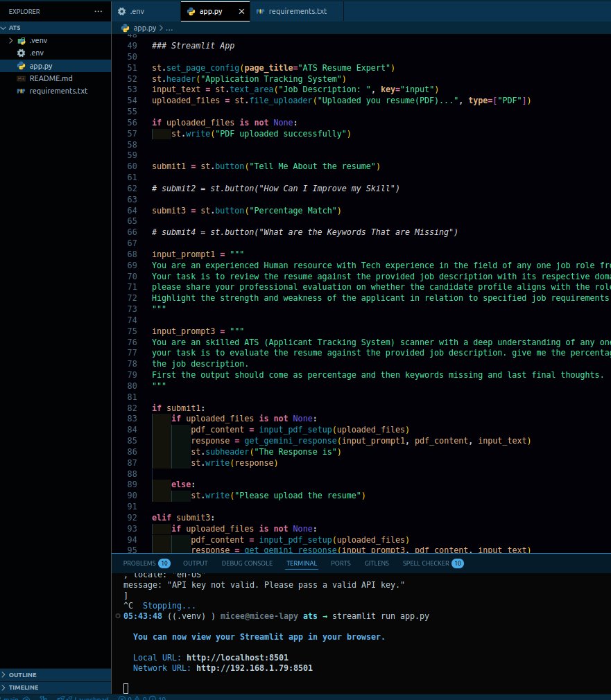The width and height of the screenshot is (611, 700).
Task: Open the PORTS panel tab
Action: click(x=341, y=563)
